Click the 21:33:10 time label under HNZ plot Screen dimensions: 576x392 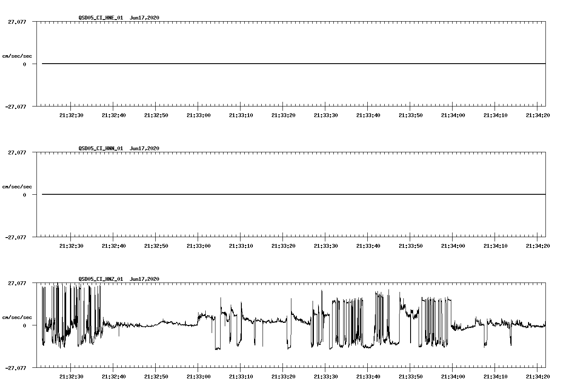241,377
